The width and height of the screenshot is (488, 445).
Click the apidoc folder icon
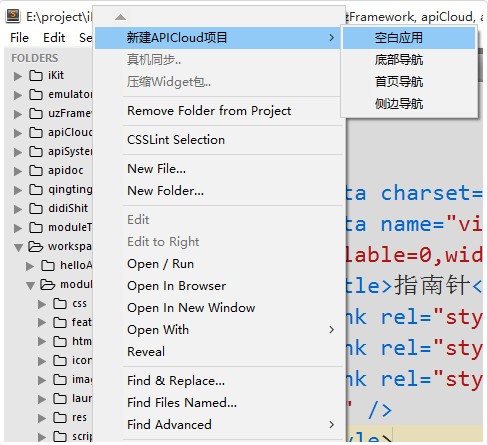point(36,171)
